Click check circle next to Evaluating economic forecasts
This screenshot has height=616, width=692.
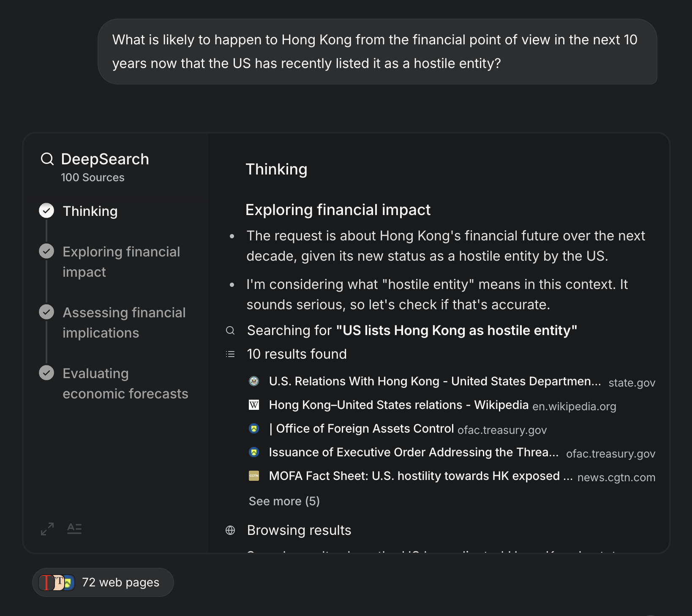pyautogui.click(x=46, y=373)
